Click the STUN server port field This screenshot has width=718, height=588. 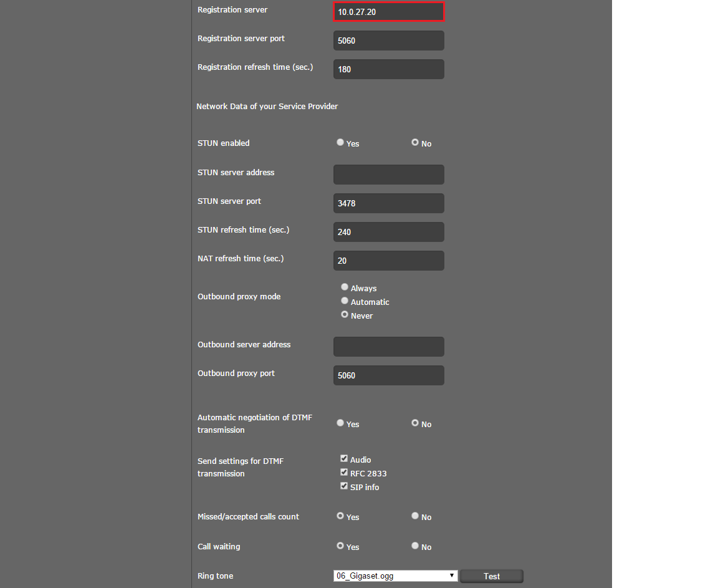click(388, 203)
